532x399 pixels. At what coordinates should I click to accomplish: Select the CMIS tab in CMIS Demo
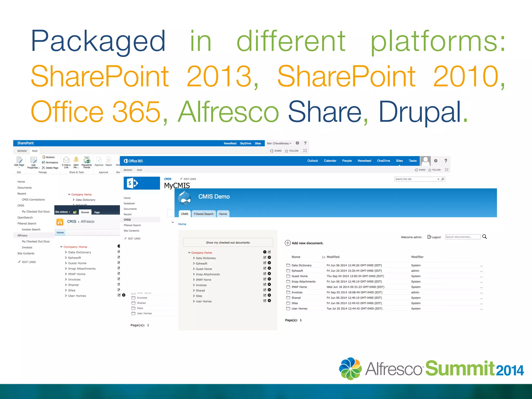pyautogui.click(x=185, y=214)
